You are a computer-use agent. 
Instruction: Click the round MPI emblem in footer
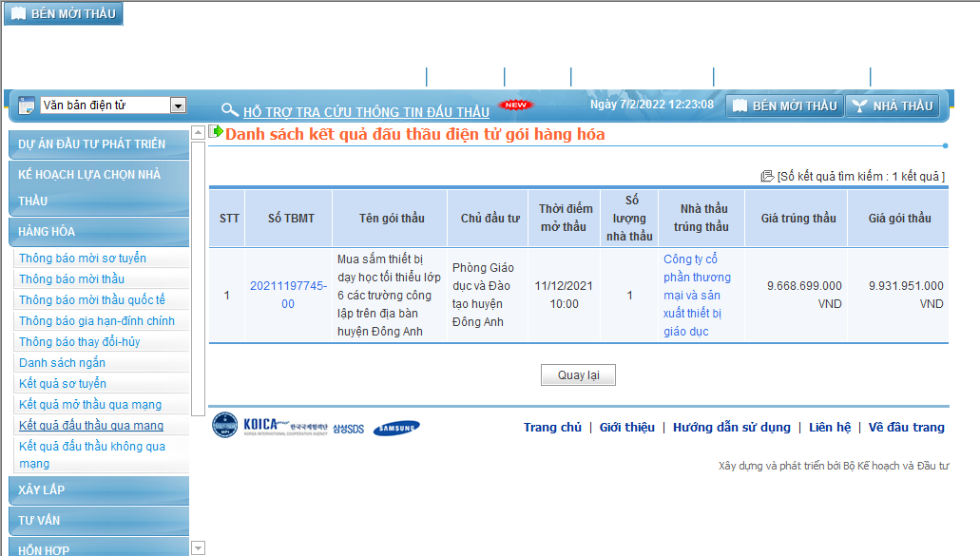224,426
